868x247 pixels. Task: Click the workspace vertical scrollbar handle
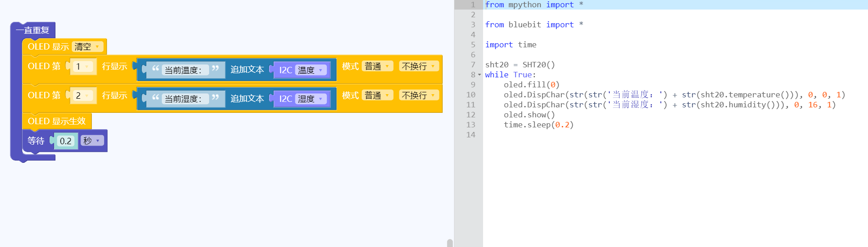449,243
